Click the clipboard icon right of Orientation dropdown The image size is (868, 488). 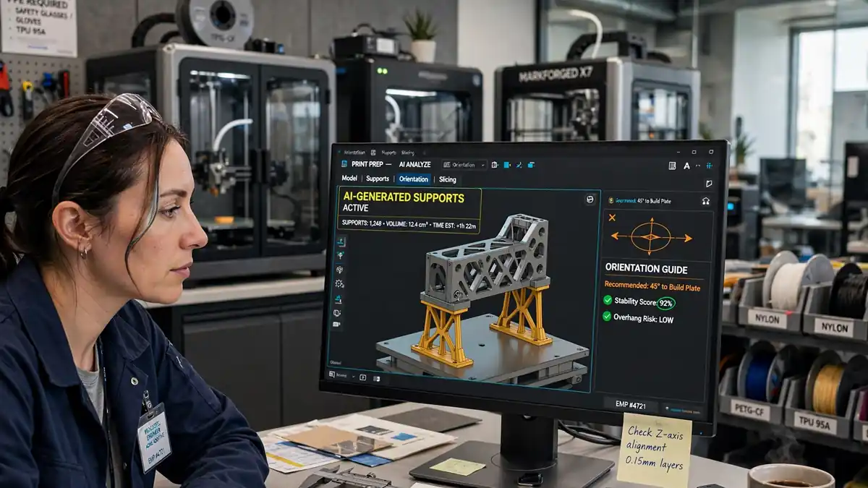coord(494,165)
